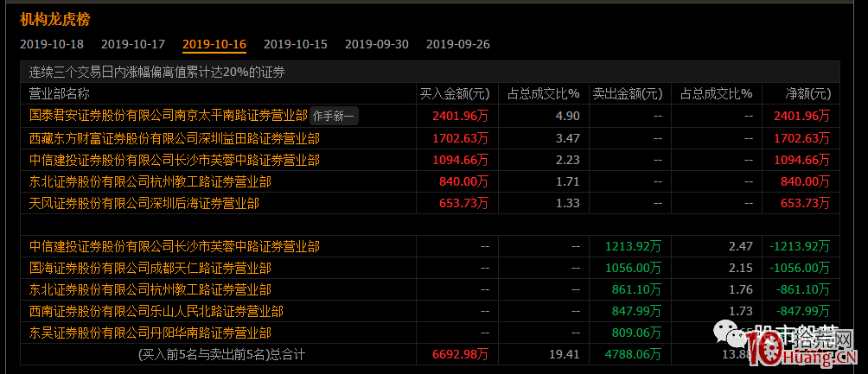Click the 机构龙虎榜 section title
This screenshot has height=374, width=868.
54,20
